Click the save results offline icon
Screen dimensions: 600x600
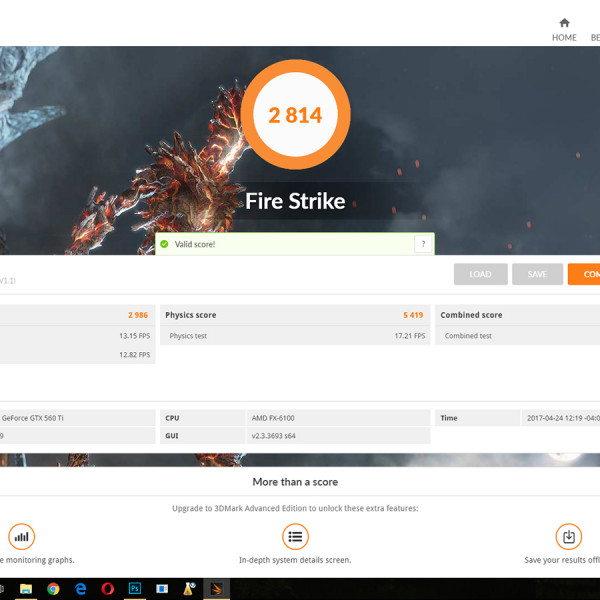(x=568, y=536)
